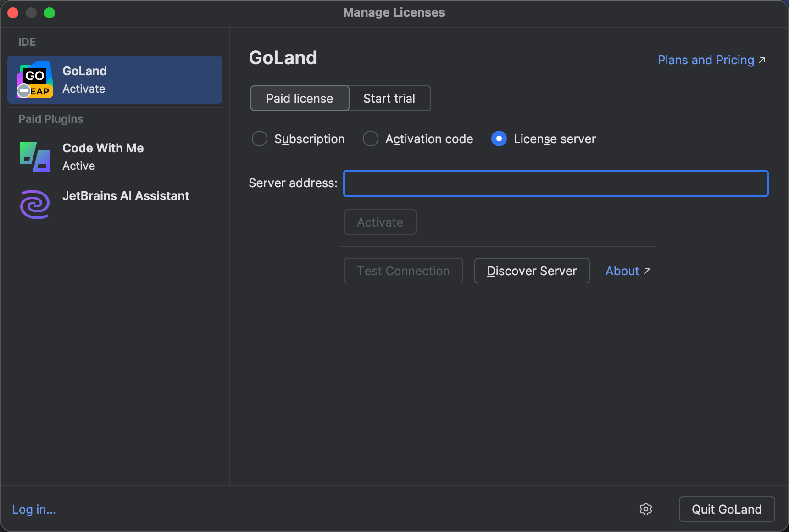This screenshot has height=532, width=789.
Task: Open the JetBrains AI Assistant icon
Action: point(34,204)
